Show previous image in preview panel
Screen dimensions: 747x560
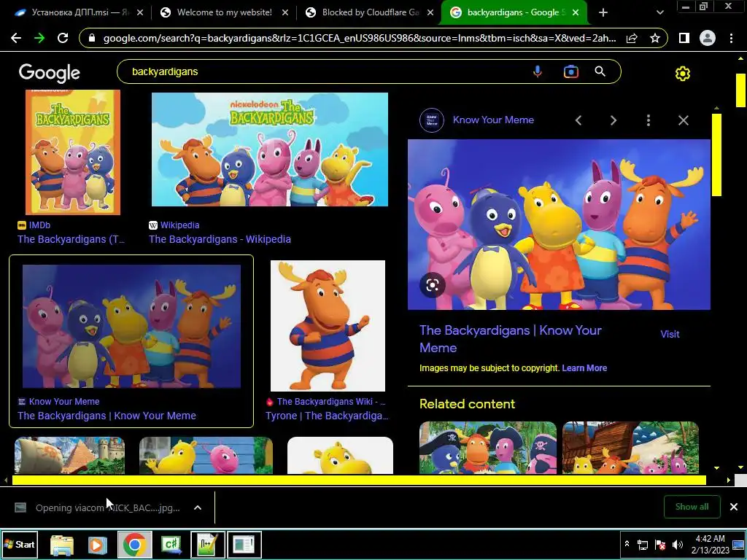pyautogui.click(x=578, y=120)
